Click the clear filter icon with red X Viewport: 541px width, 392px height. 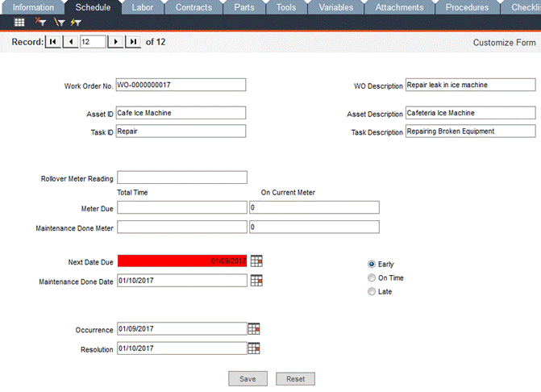coord(40,23)
